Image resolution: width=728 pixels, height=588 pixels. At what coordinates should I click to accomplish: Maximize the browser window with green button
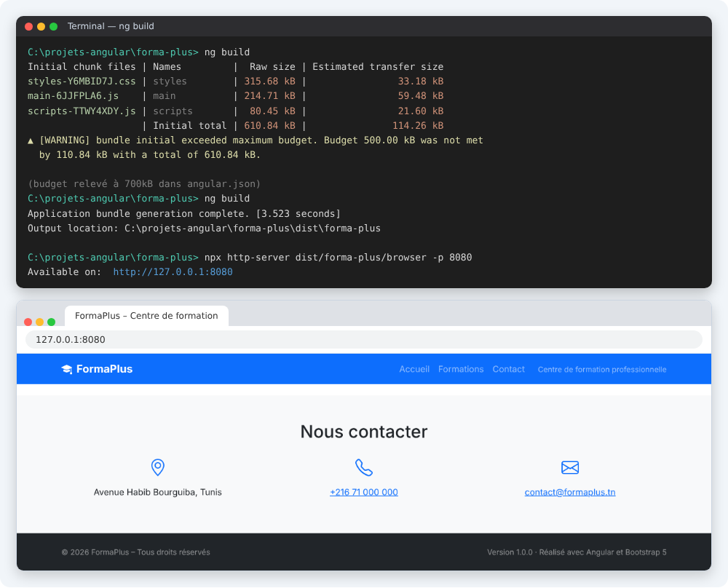coord(51,322)
